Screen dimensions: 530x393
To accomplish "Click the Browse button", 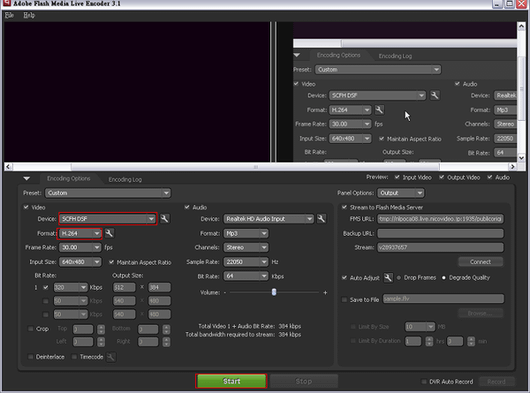I will coord(480,313).
